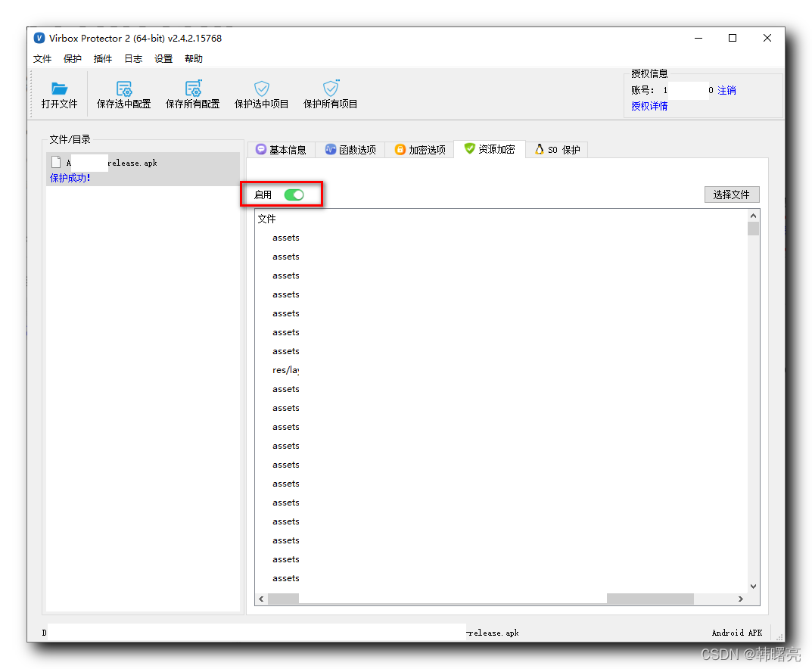The height and width of the screenshot is (669, 812).
Task: Toggle the 启用 green switch
Action: (294, 194)
